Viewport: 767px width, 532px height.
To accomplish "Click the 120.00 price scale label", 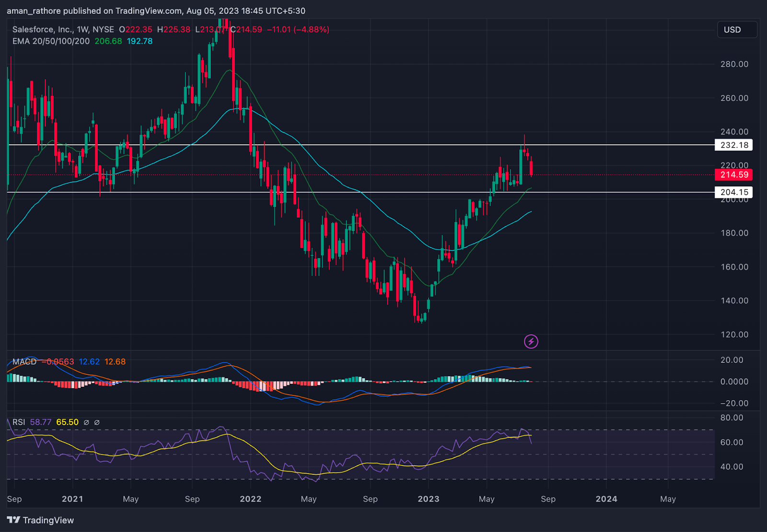I will coord(734,335).
